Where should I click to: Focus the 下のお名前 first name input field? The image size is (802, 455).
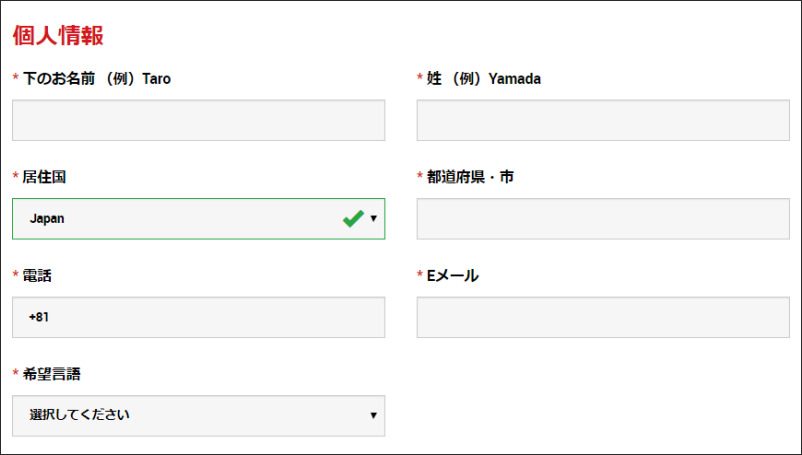198,120
